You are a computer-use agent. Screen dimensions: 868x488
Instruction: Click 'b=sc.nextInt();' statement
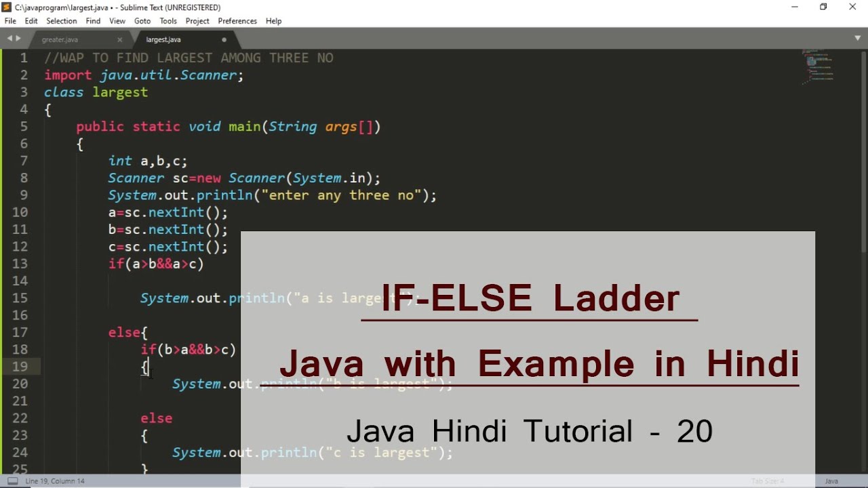[x=168, y=230]
